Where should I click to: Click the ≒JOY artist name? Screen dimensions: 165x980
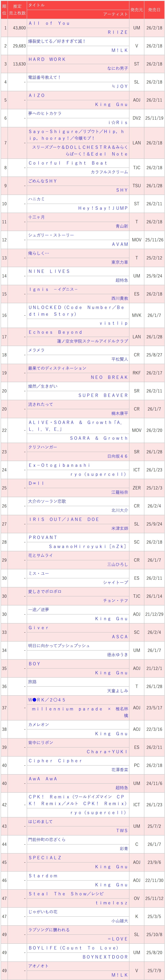point(119,86)
